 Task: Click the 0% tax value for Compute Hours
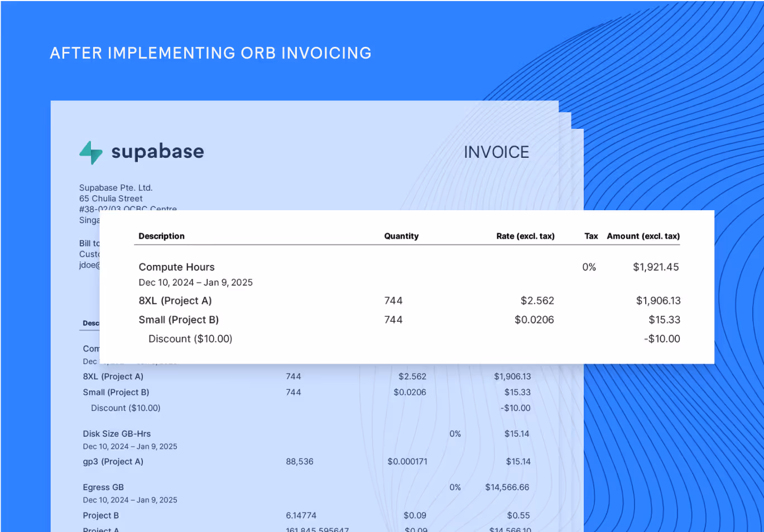[x=589, y=267]
